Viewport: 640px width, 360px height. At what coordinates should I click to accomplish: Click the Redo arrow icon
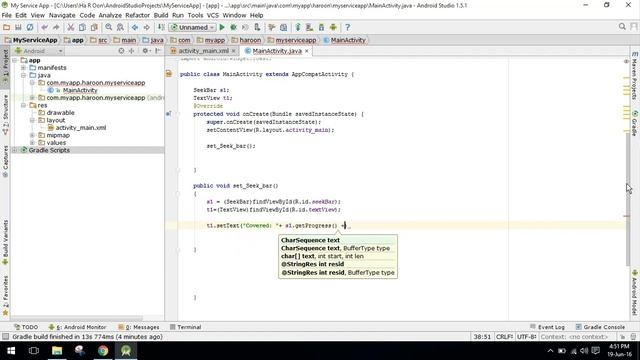tap(56, 27)
